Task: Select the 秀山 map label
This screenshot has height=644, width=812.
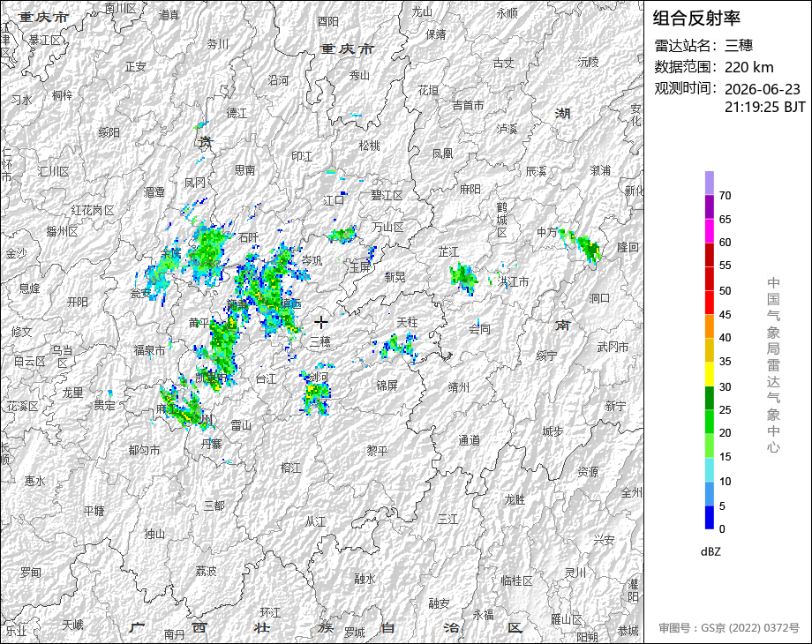Action: click(359, 76)
